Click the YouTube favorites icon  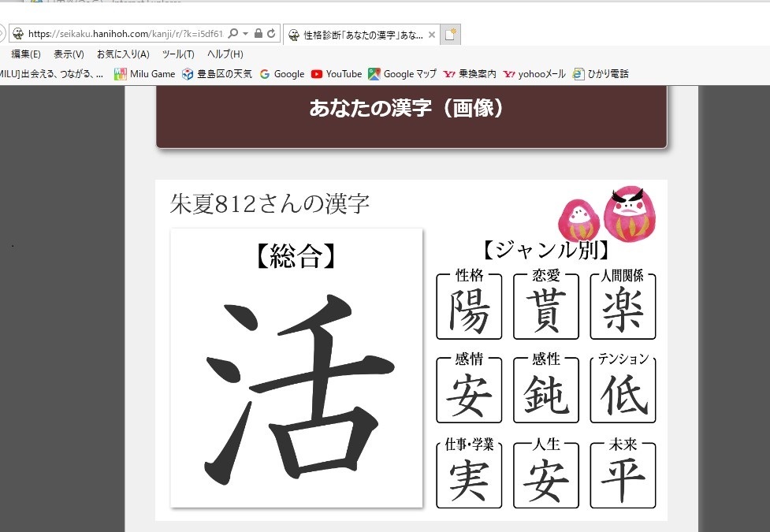coord(317,74)
